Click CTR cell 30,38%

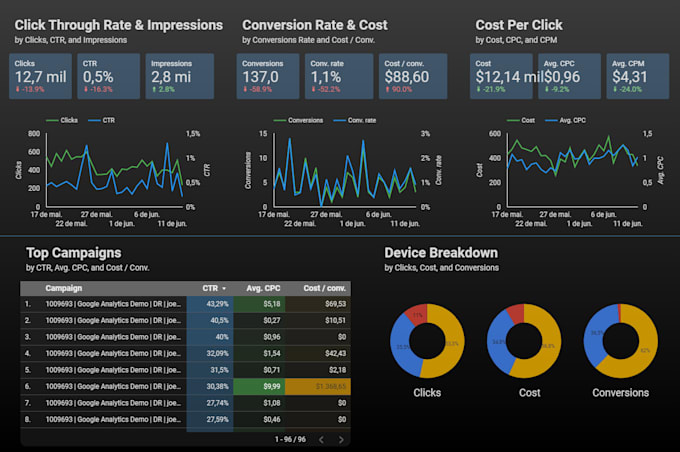click(210, 386)
